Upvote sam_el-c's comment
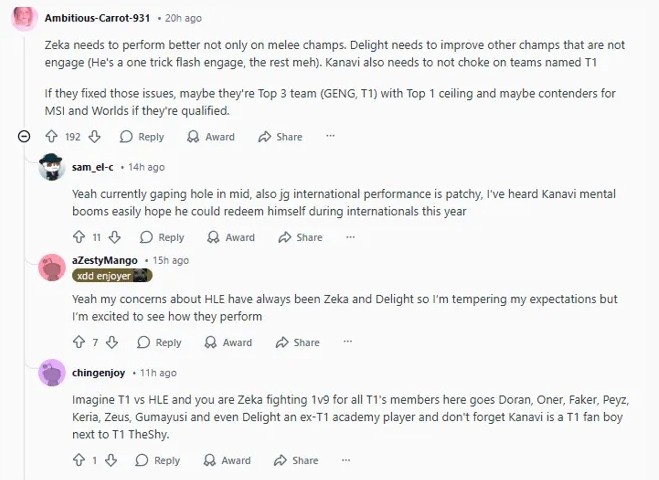This screenshot has height=480, width=659. pos(80,237)
